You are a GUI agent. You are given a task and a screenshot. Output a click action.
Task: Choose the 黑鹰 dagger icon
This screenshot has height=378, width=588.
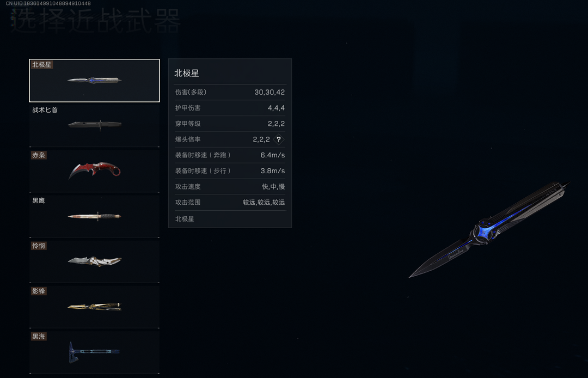pos(95,216)
